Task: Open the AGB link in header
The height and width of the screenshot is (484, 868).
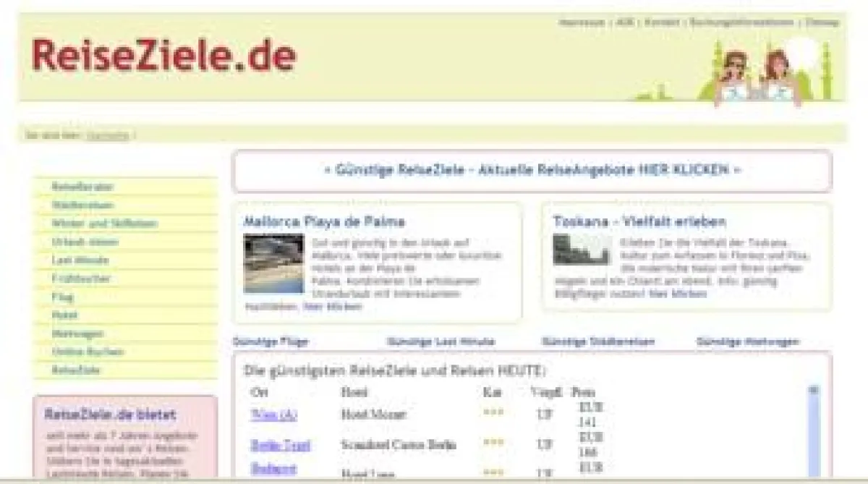Action: [625, 22]
